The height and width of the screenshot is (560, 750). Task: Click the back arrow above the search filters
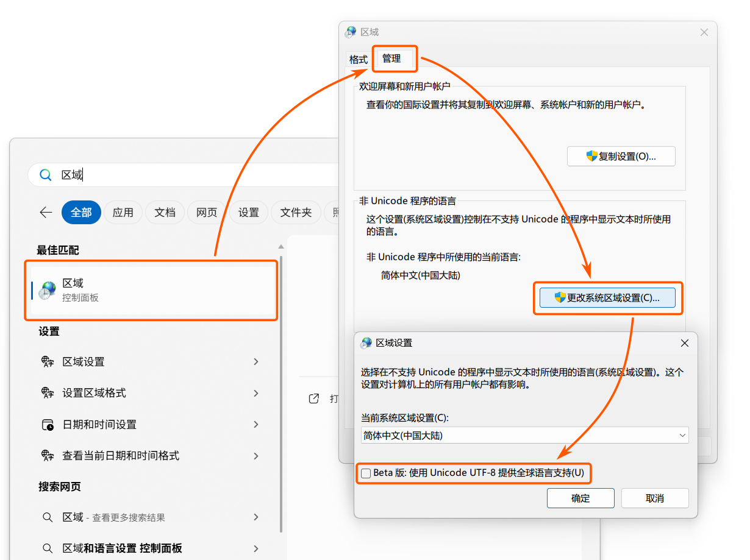pyautogui.click(x=46, y=212)
